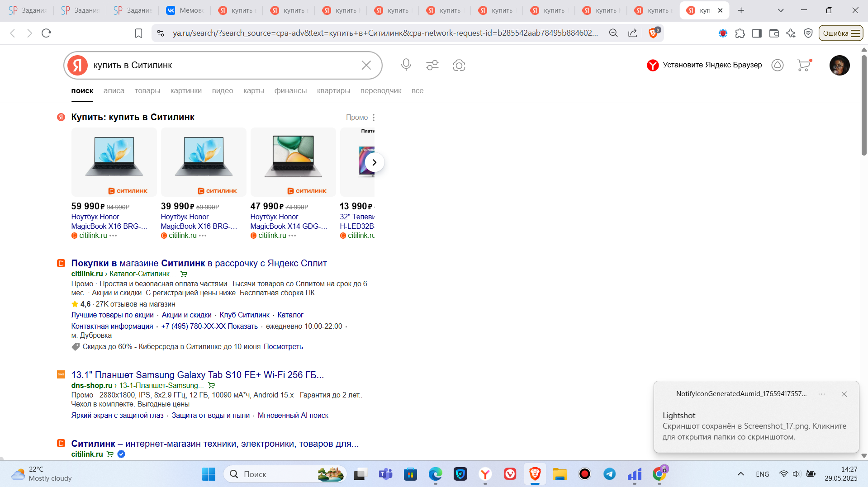
Task: Click Посмотреть for Киберсреда discount
Action: pyautogui.click(x=284, y=346)
